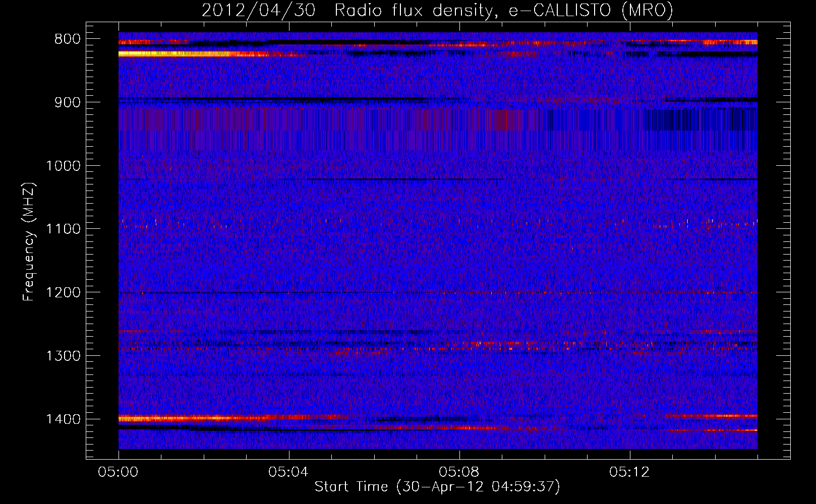The height and width of the screenshot is (504, 816).
Task: Select the 1400 frequency tick label
Action: [x=63, y=419]
